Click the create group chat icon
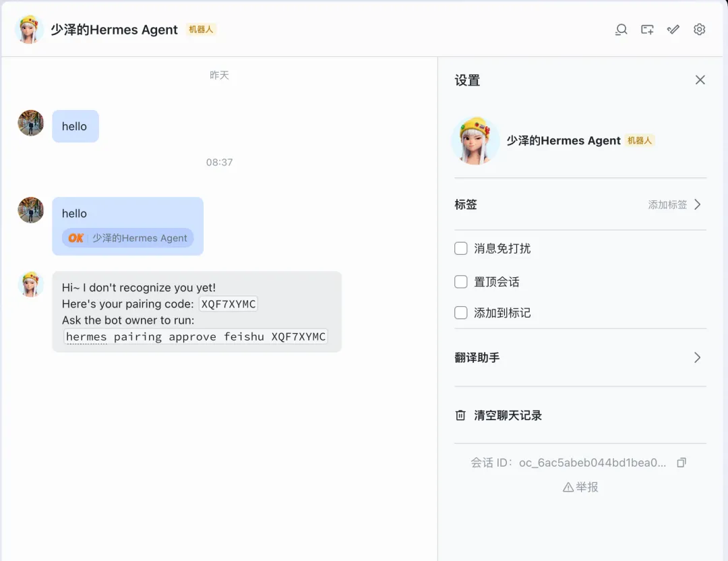This screenshot has width=728, height=561. 647,30
